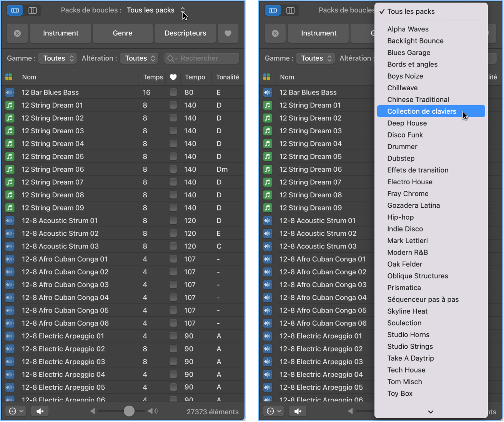504x422 pixels.
Task: Click the Descripteurs button
Action: coord(185,33)
